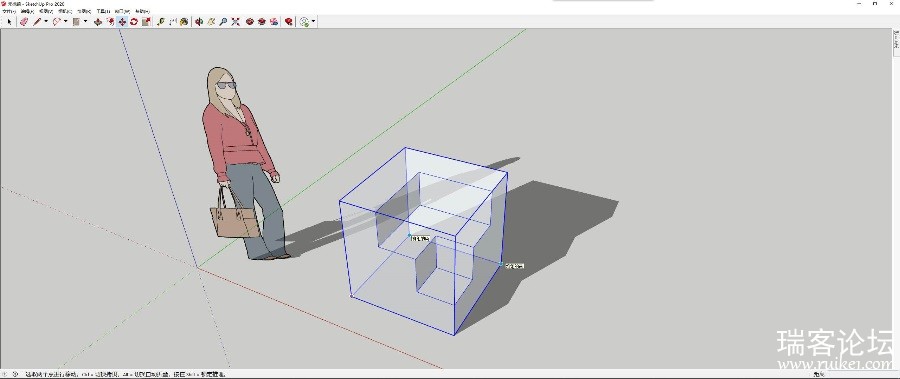Open the Extension Manager
The height and width of the screenshot is (379, 900).
click(x=289, y=22)
